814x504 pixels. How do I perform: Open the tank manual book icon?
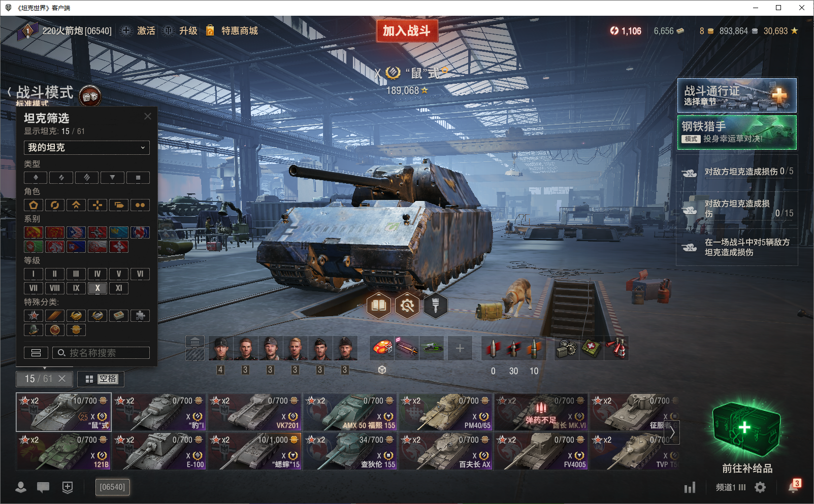tap(379, 305)
